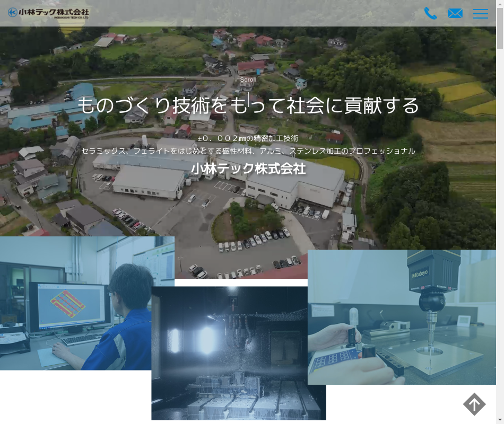The width and height of the screenshot is (504, 424).
Task: Click the scrollbar up arrow button
Action: click(500, 4)
